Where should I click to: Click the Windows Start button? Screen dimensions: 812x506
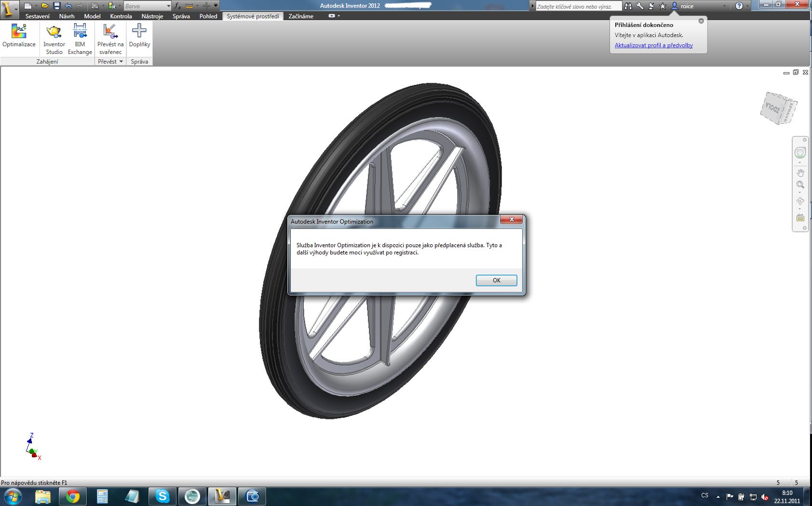click(x=13, y=496)
